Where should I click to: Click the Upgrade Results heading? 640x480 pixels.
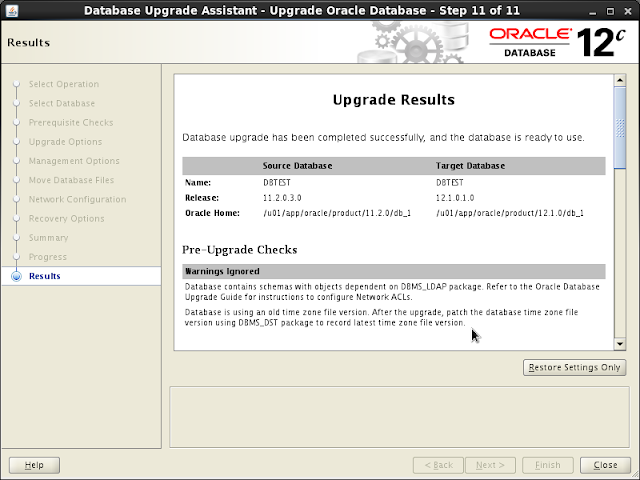(393, 100)
